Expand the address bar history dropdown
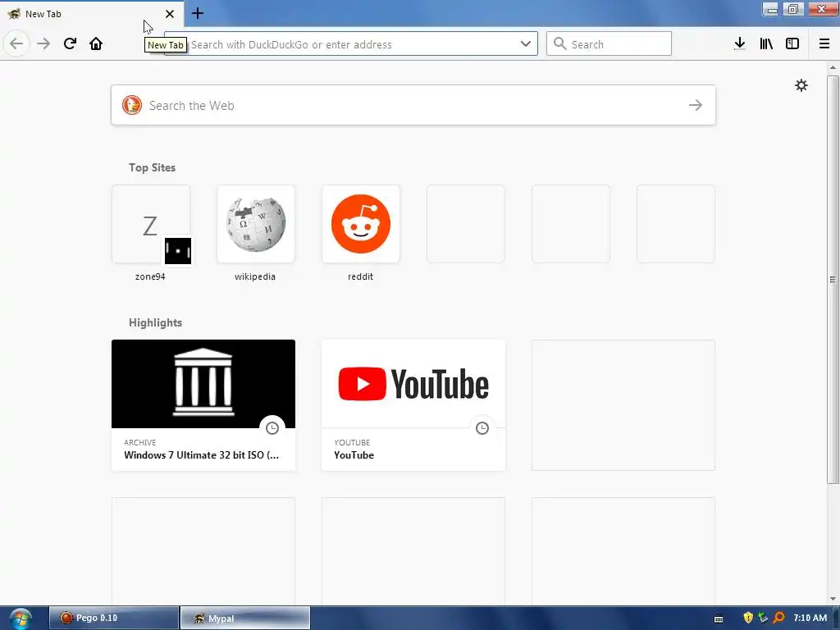The width and height of the screenshot is (840, 630). [526, 44]
